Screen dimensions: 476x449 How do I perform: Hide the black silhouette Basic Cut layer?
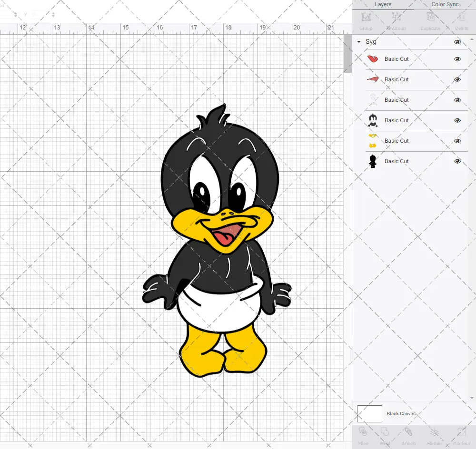point(457,161)
